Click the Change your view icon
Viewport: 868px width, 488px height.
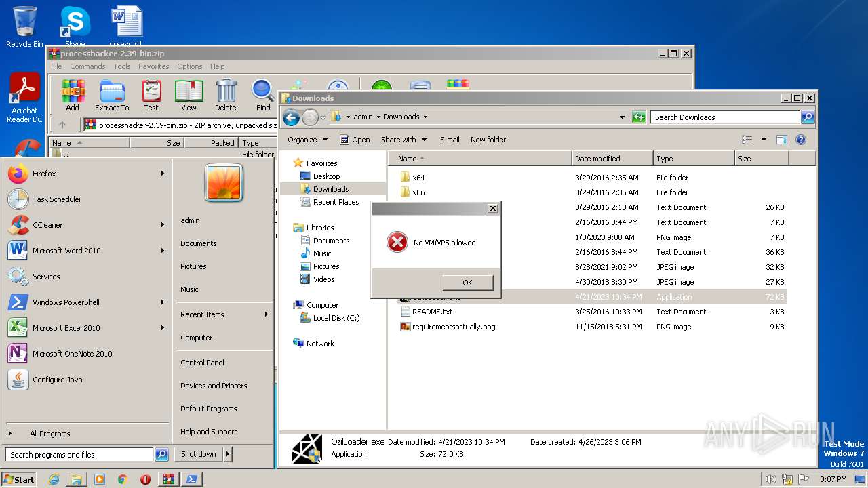pyautogui.click(x=747, y=140)
